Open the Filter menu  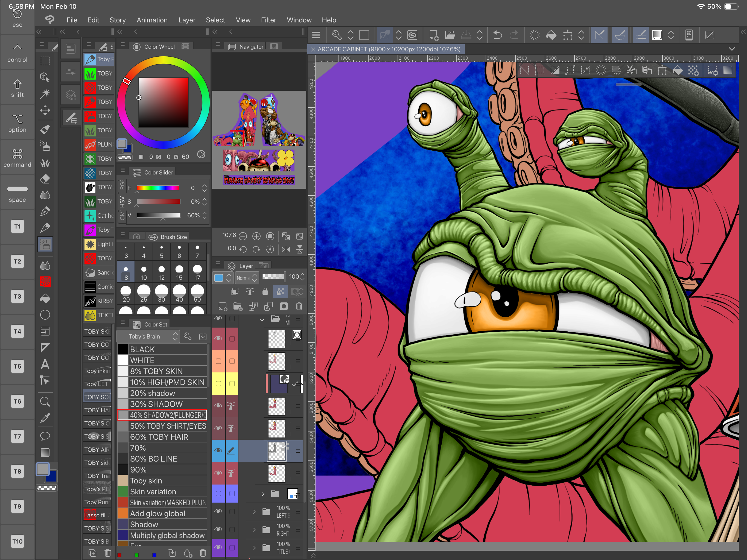269,20
